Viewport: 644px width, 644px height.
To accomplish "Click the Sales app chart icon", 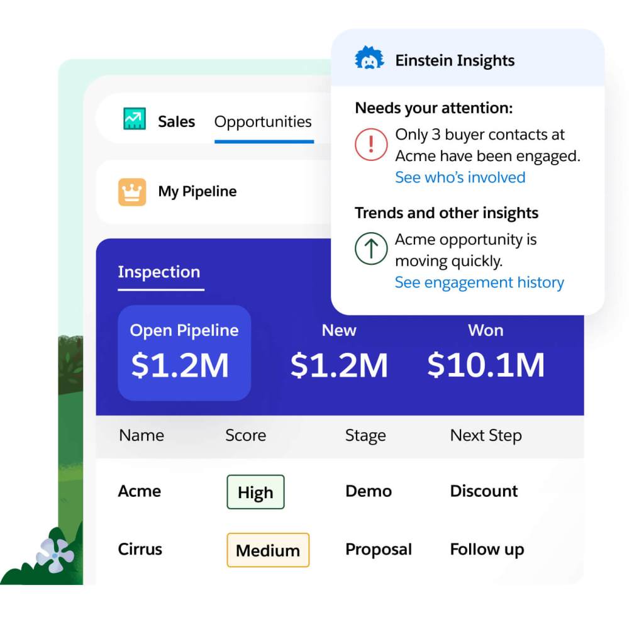I will (135, 119).
